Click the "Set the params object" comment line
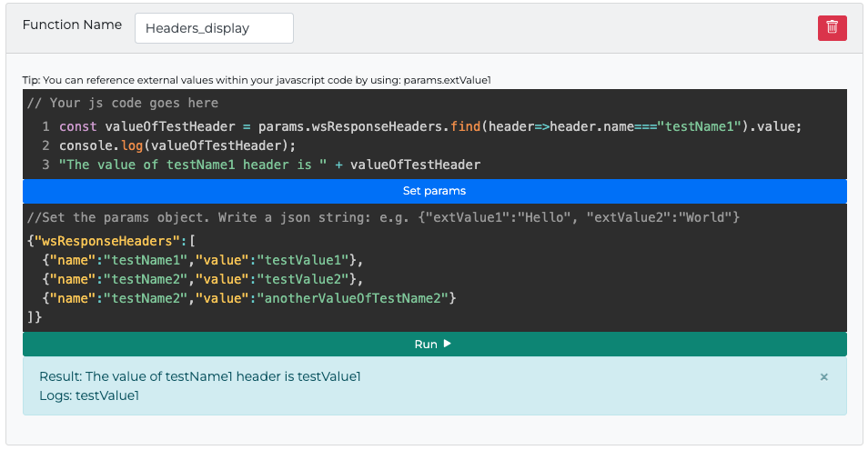Screen dimensions: 868x450 coord(382,219)
